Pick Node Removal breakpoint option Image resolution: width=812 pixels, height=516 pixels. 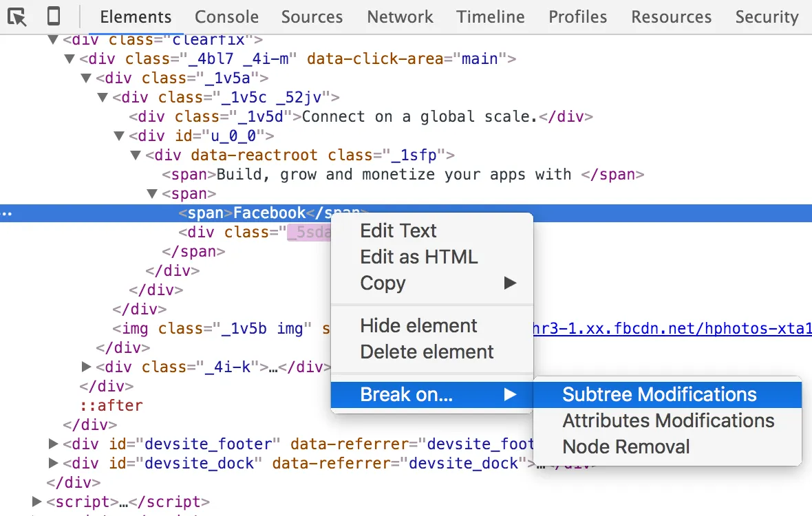pyautogui.click(x=626, y=447)
